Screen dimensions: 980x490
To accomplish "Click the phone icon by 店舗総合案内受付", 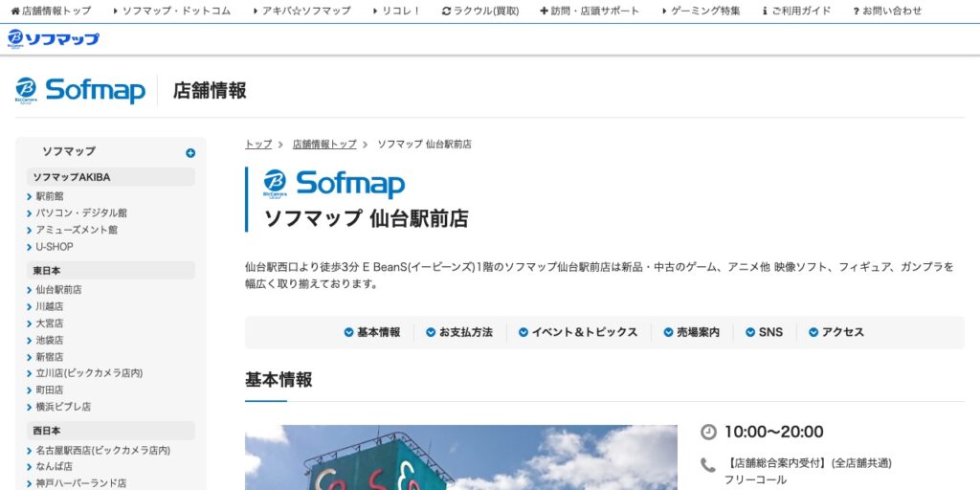I will (x=707, y=465).
